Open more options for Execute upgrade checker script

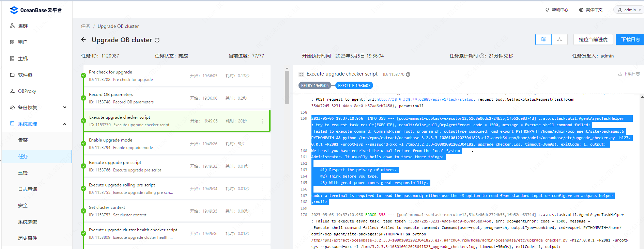tap(262, 121)
